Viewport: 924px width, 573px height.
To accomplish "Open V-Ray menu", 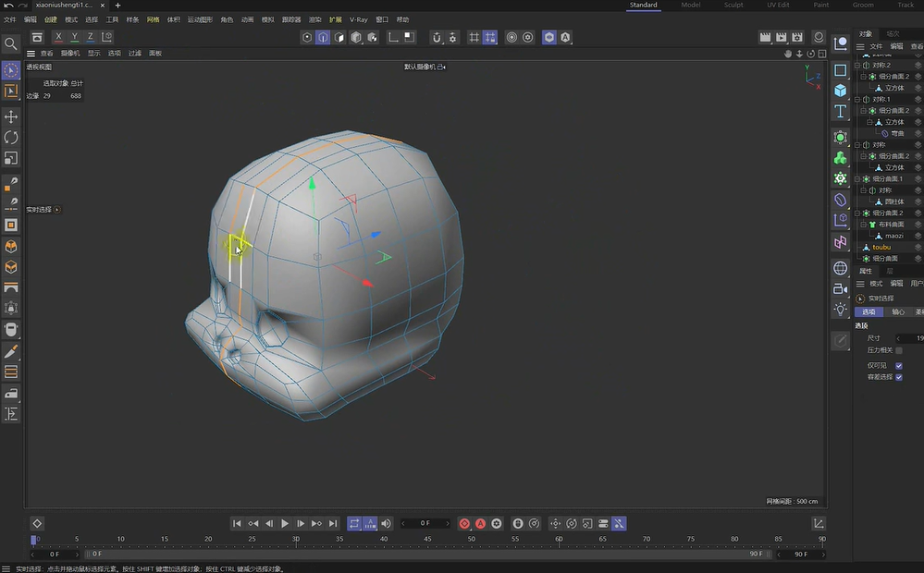I will point(358,19).
